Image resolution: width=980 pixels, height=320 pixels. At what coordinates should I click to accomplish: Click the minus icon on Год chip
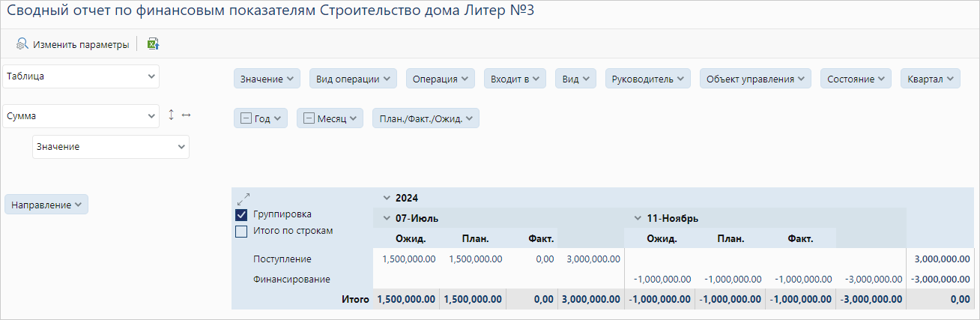(x=246, y=118)
